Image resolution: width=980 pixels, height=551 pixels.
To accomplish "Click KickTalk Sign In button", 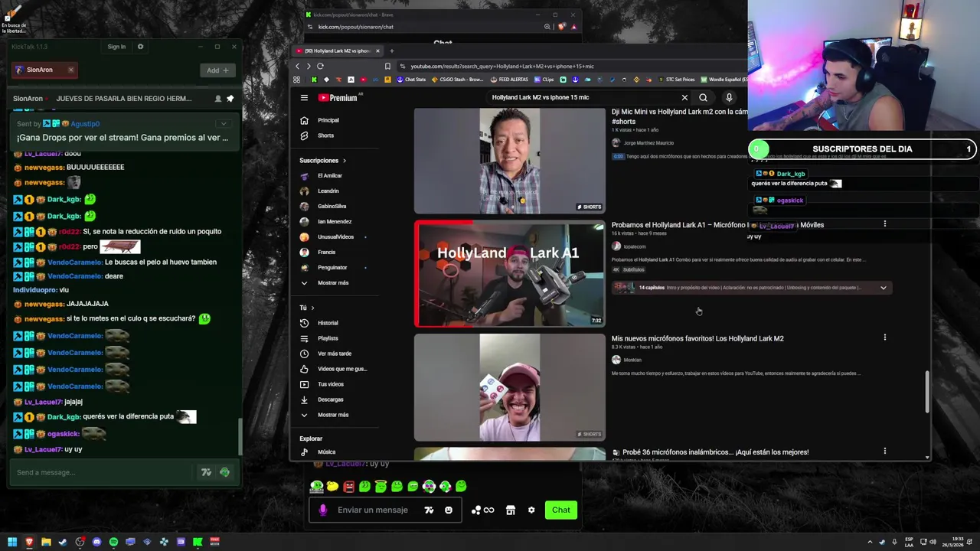I will click(116, 47).
